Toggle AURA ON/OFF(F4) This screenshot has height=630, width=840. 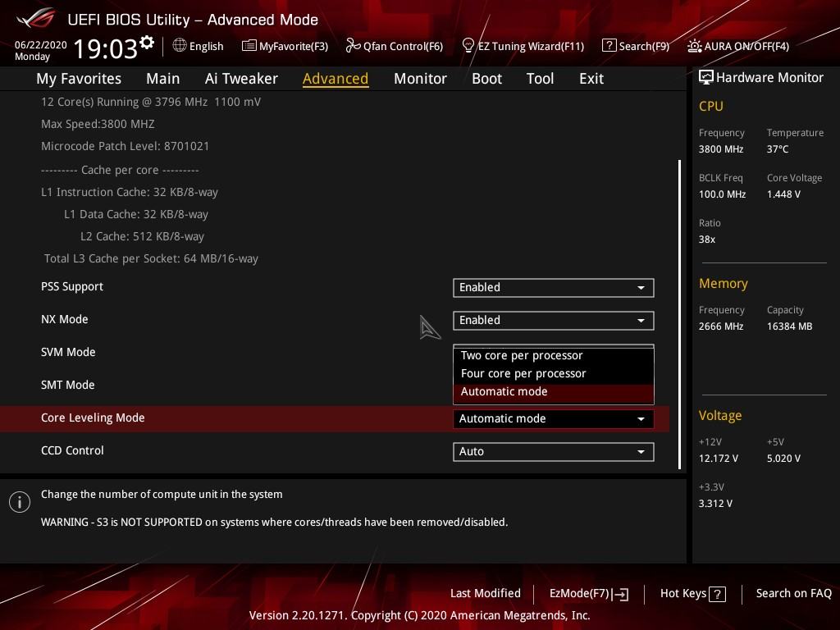738,46
